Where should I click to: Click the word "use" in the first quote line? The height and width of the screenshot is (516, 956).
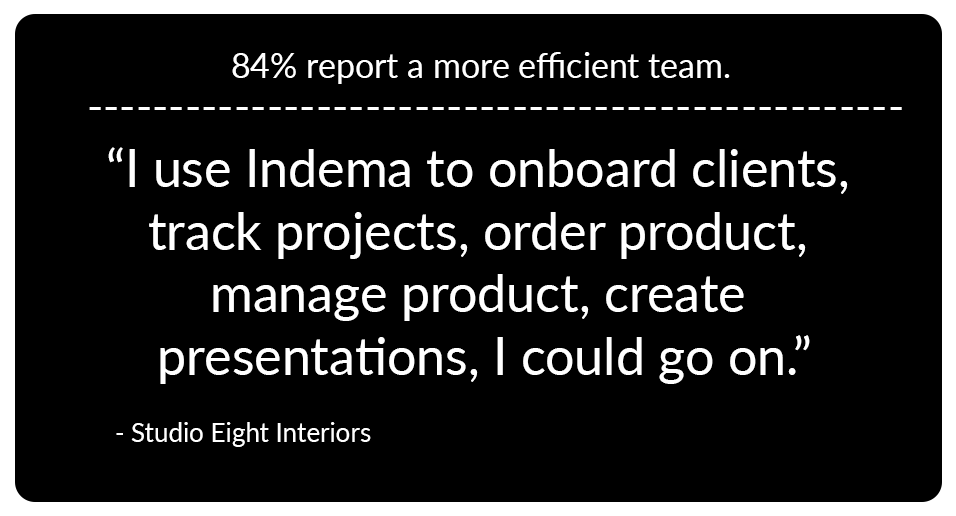[x=192, y=172]
